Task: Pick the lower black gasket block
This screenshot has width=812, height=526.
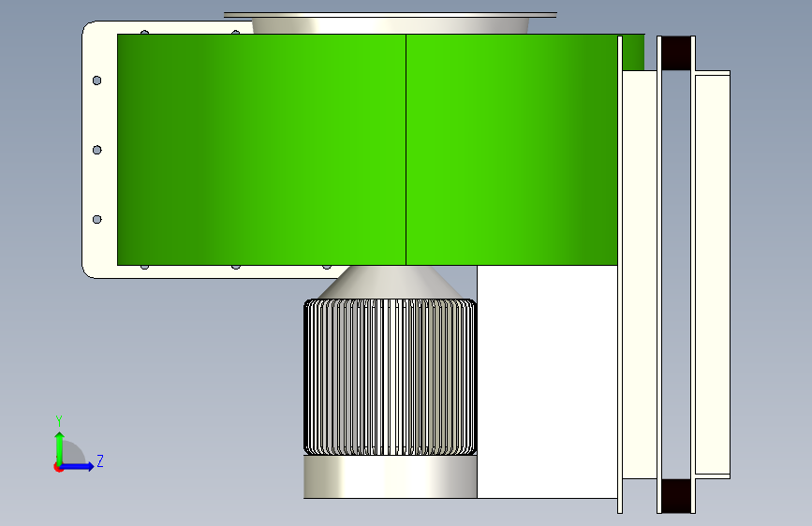Action: pyautogui.click(x=676, y=496)
